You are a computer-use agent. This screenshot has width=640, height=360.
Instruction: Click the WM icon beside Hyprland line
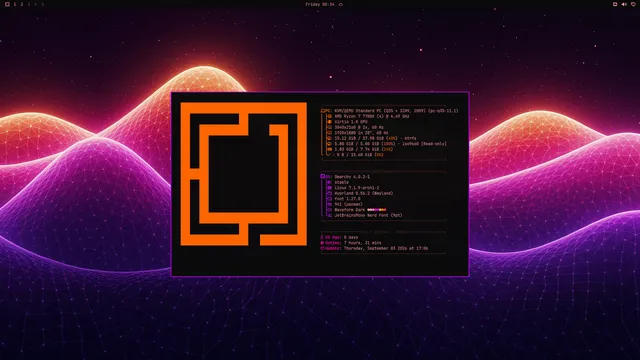[x=329, y=193]
